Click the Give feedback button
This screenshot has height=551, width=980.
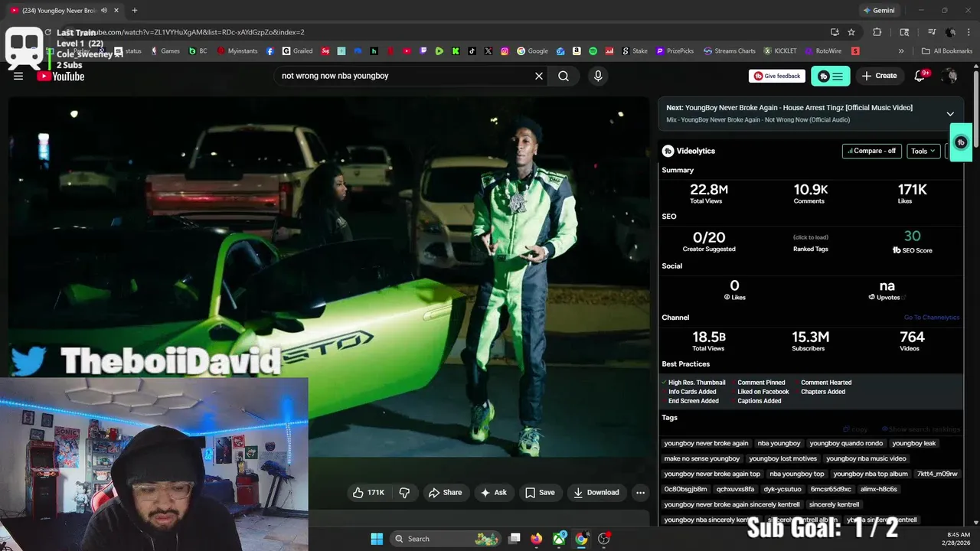[x=777, y=76]
